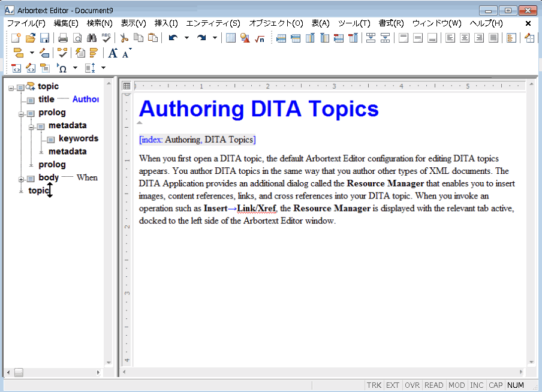Click the pencil table edit icon at toolbar end
This screenshot has height=392, width=542.
(x=529, y=38)
